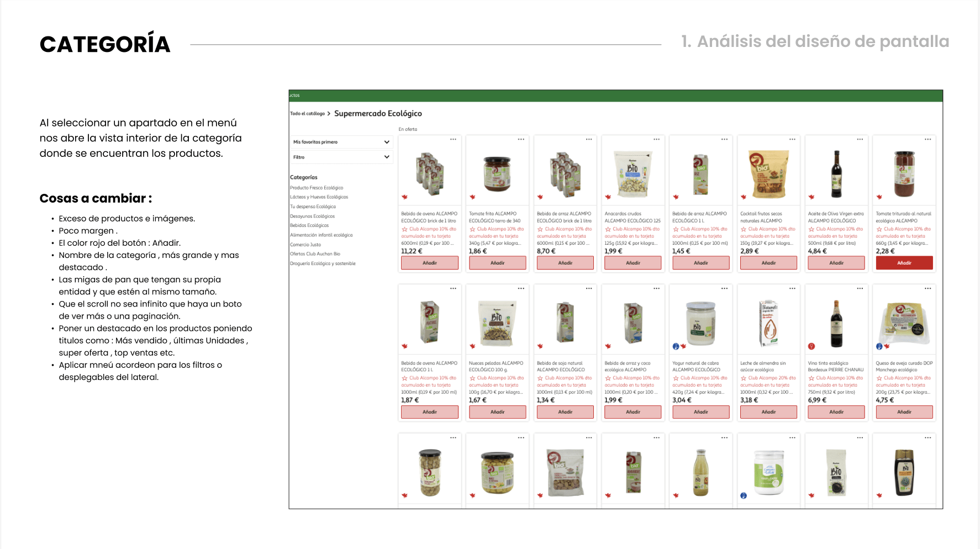Add Leche de almendra to cart

point(768,412)
